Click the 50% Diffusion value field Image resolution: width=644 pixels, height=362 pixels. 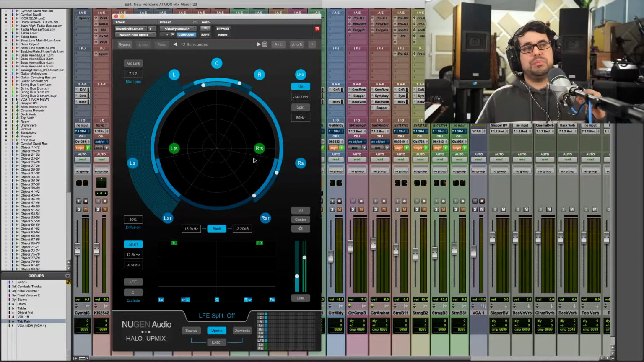coord(133,220)
